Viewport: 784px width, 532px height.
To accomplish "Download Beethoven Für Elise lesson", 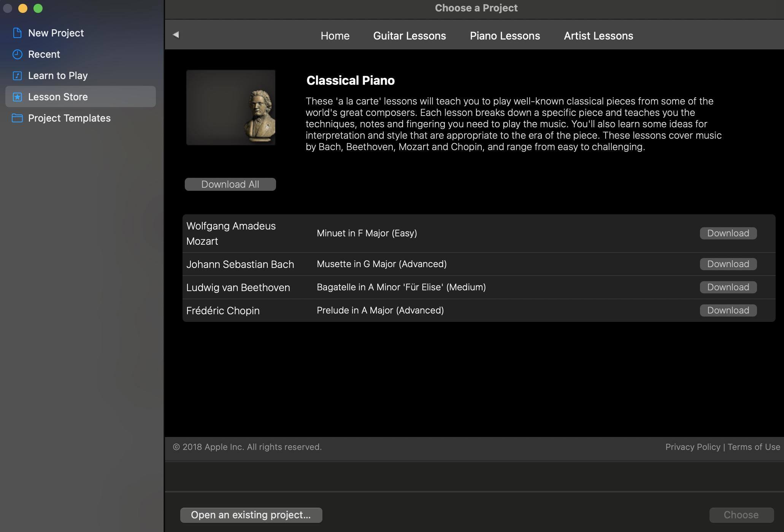I will 728,287.
